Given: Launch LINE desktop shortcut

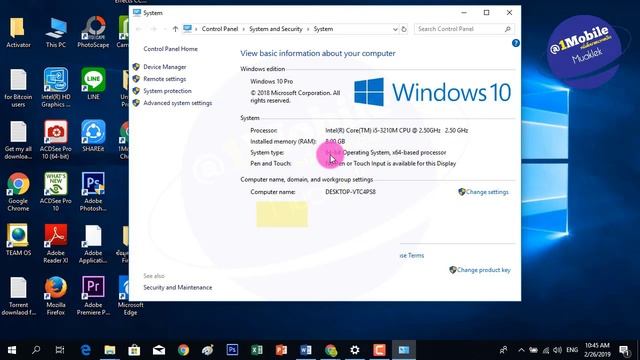Looking at the screenshot, I should click(93, 84).
